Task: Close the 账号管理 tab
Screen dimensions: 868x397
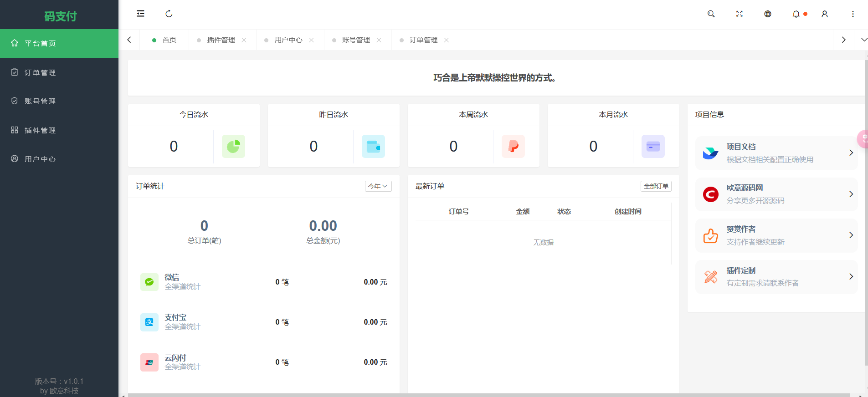Action: (x=379, y=40)
